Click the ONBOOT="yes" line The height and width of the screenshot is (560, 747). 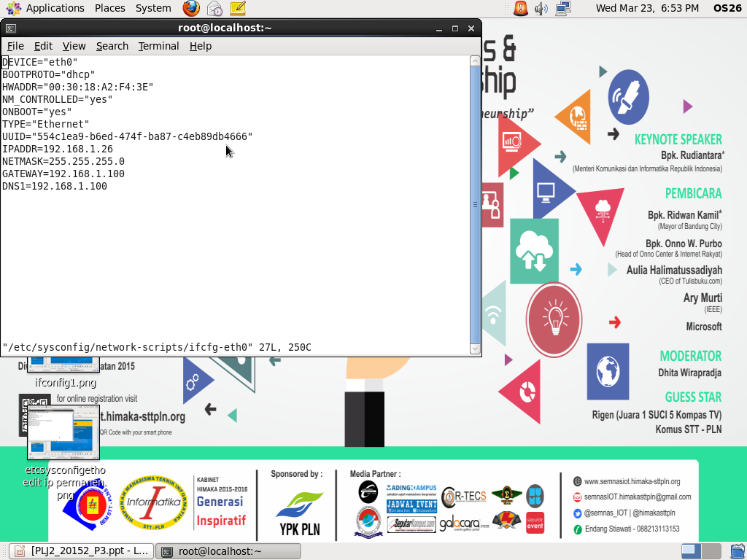(37, 112)
